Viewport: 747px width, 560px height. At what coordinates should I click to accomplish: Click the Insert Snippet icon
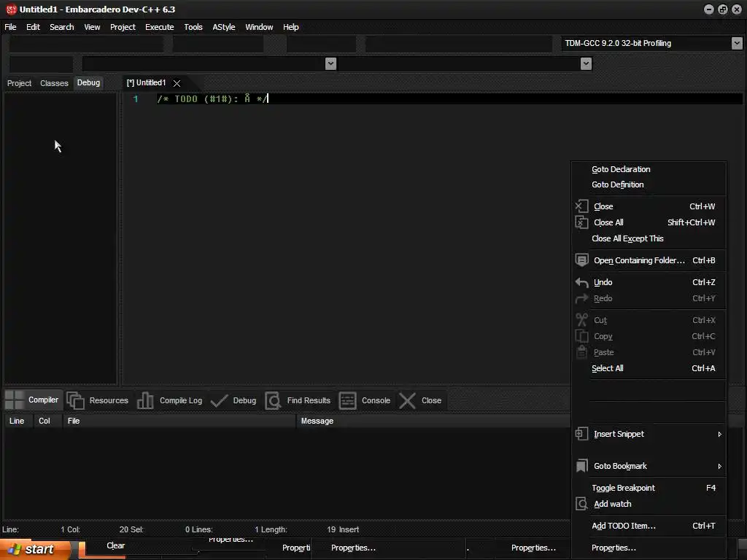click(581, 434)
